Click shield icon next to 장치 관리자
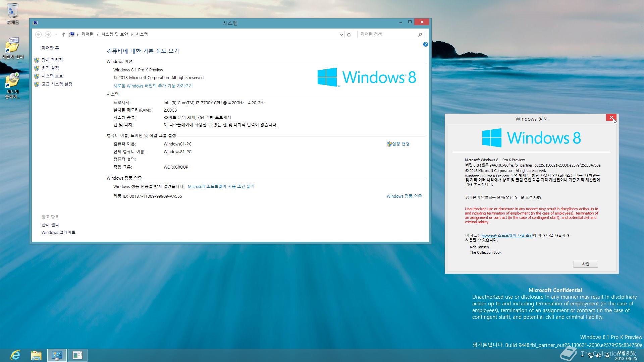Image resolution: width=644 pixels, height=362 pixels. pyautogui.click(x=37, y=60)
